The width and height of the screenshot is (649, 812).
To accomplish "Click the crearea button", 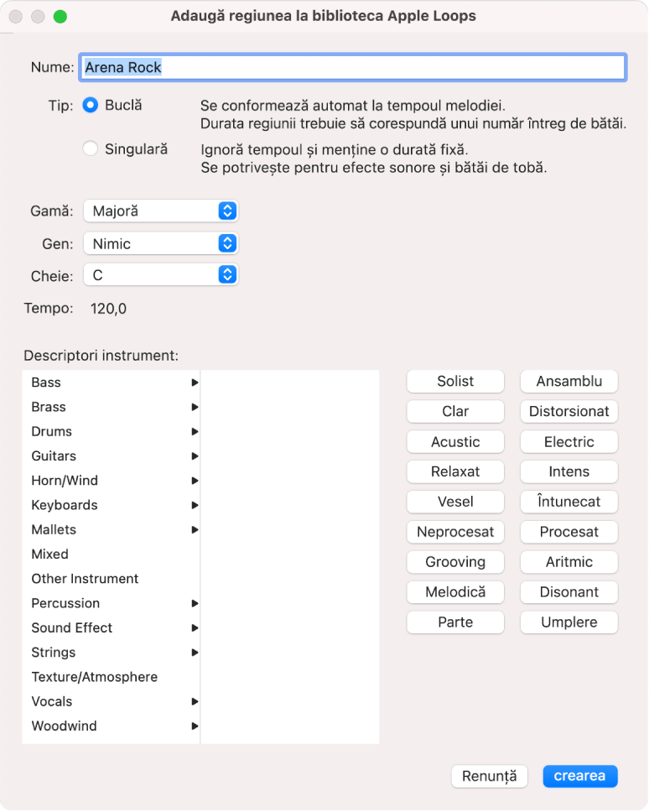I will pos(580,776).
